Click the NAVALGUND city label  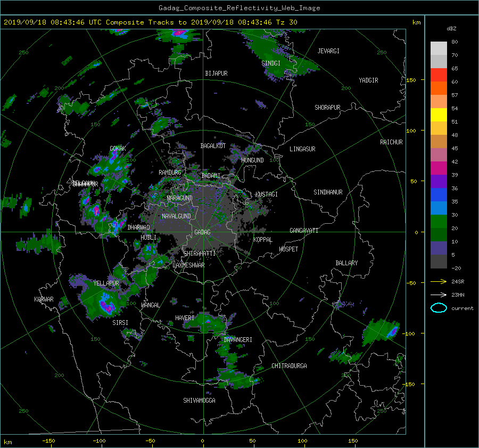point(176,216)
